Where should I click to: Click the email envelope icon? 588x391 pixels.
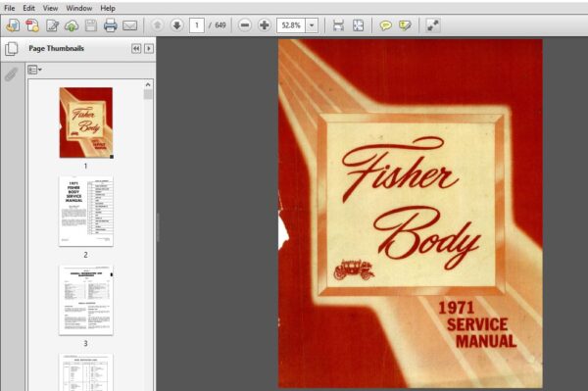[x=129, y=25]
